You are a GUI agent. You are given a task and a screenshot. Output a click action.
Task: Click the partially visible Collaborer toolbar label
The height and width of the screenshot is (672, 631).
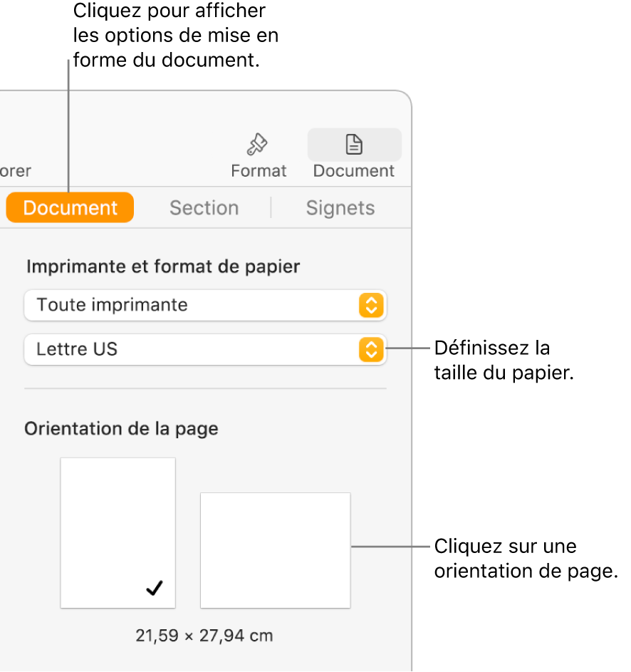pos(15,171)
